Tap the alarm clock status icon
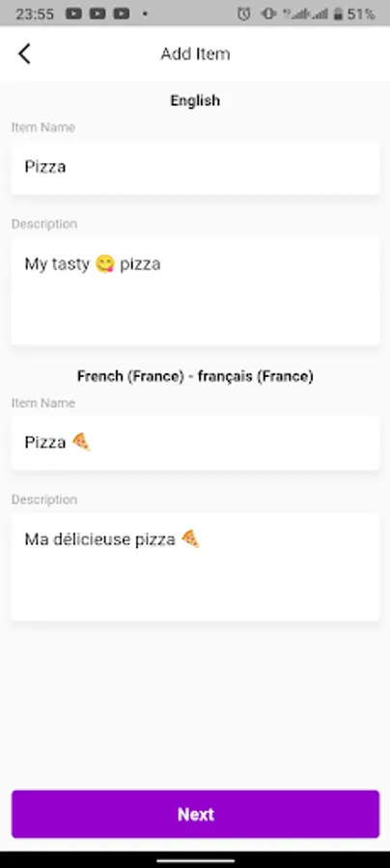Screen dimensions: 390x868 click(243, 14)
